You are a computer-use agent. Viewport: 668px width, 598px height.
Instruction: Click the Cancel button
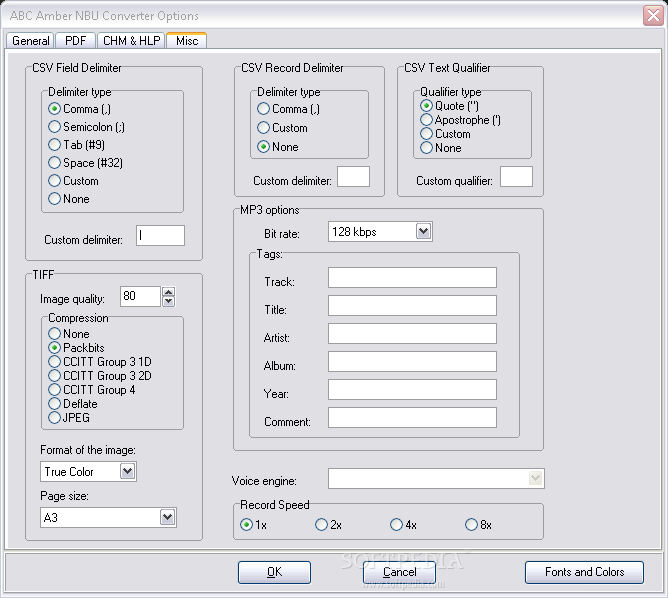click(399, 572)
